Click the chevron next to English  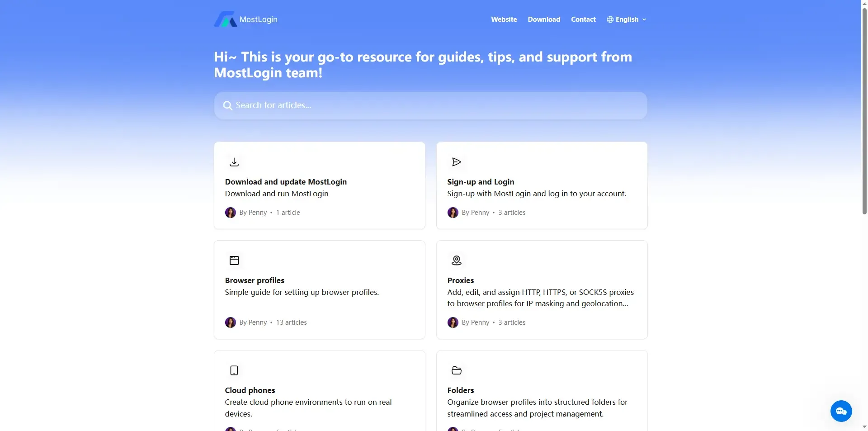pos(644,19)
